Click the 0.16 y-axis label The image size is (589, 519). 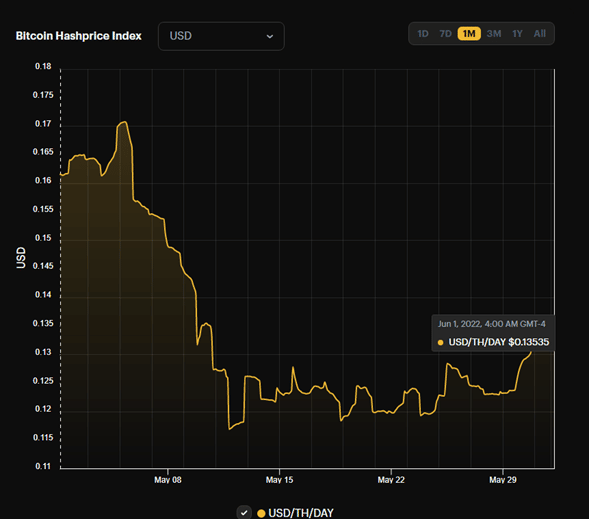(43, 181)
